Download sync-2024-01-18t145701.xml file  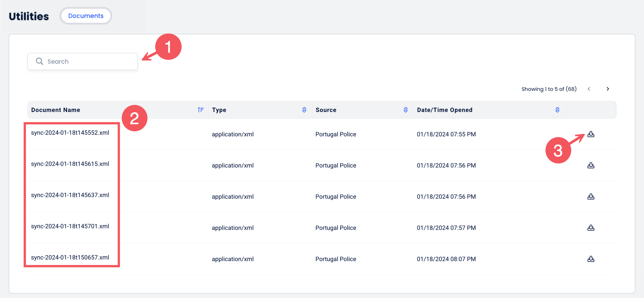pos(591,228)
